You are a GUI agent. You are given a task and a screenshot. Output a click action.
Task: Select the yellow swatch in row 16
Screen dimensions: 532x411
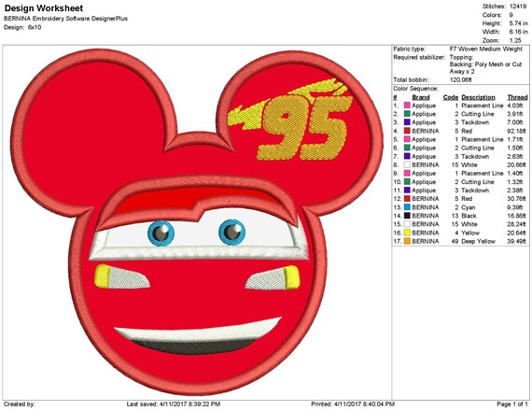tap(407, 233)
